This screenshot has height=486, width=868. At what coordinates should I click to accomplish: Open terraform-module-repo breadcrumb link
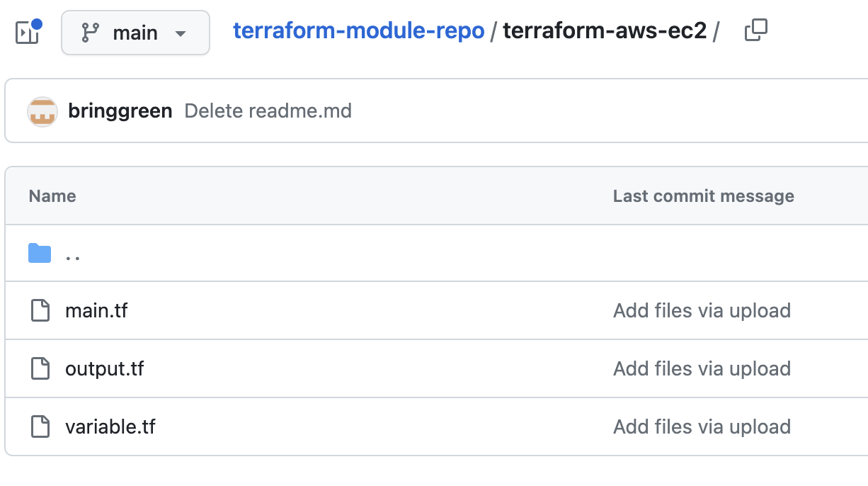pos(359,31)
